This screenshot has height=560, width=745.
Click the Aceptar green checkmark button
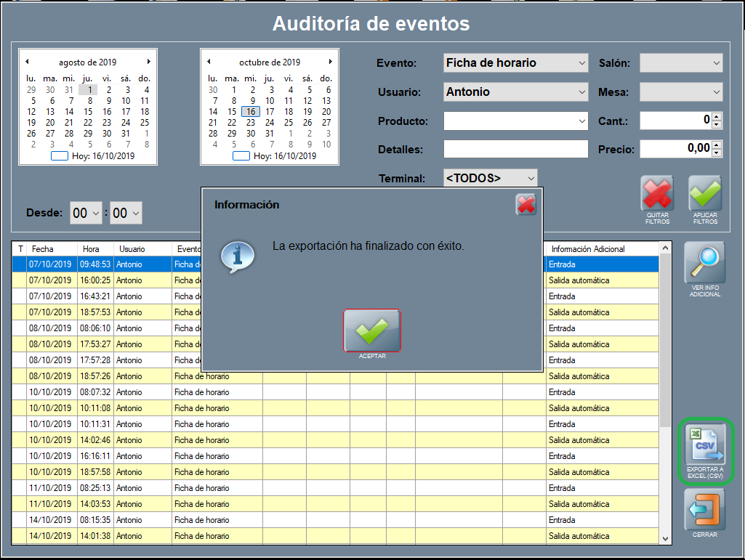pyautogui.click(x=371, y=330)
